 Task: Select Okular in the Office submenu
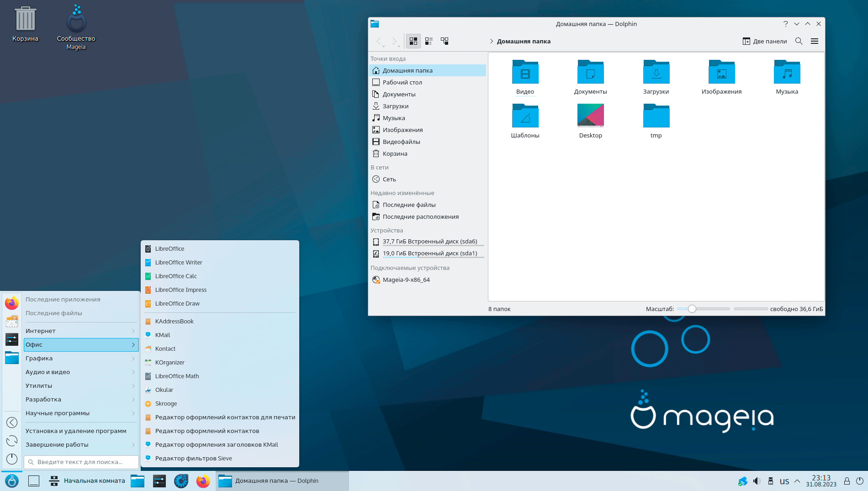click(164, 390)
